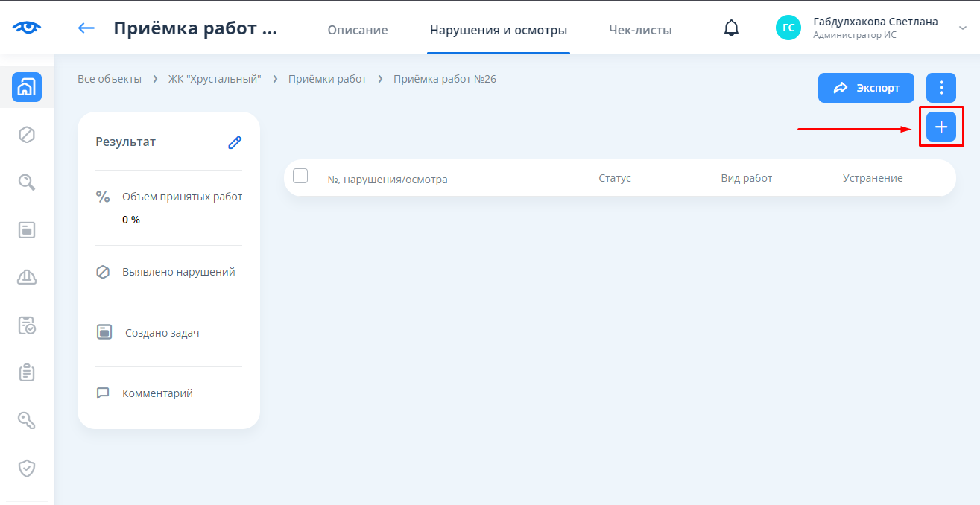Image resolution: width=980 pixels, height=505 pixels.
Task: Open violations icon in the sidebar
Action: [x=27, y=135]
